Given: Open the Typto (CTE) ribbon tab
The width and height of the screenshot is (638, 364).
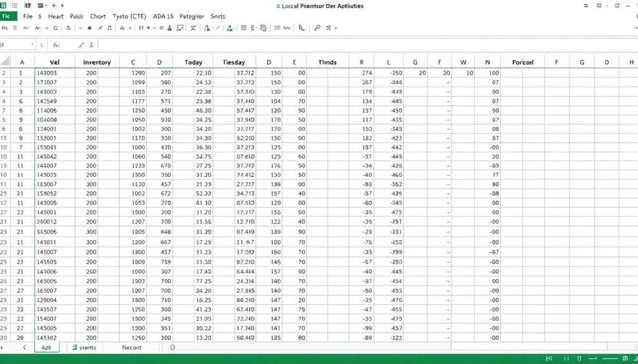Looking at the screenshot, I should 130,17.
